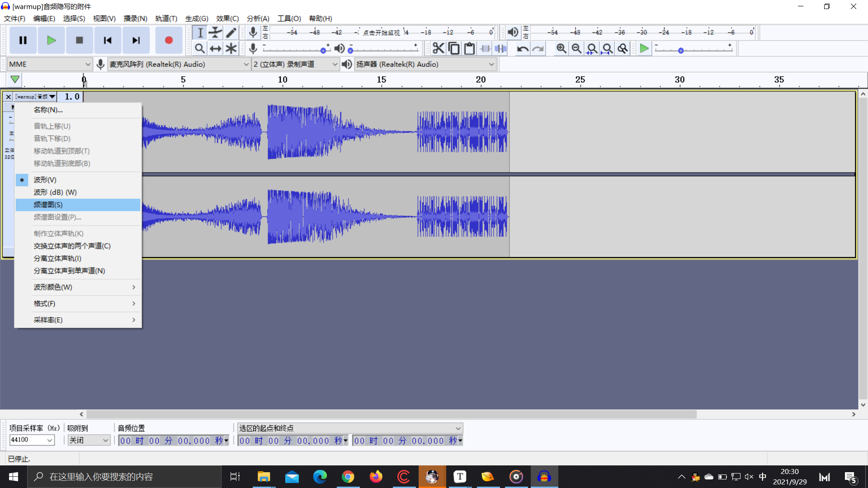Skip to start of the track
The image size is (868, 488).
point(107,40)
